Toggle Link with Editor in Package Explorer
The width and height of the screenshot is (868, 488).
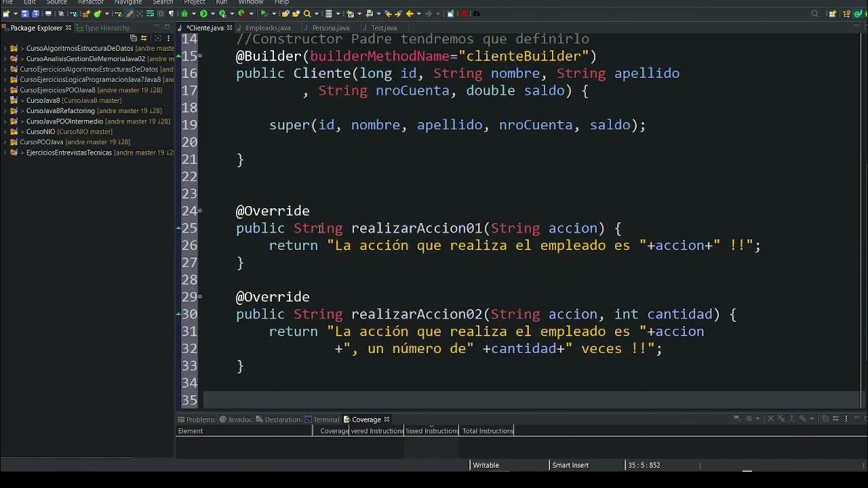144,38
